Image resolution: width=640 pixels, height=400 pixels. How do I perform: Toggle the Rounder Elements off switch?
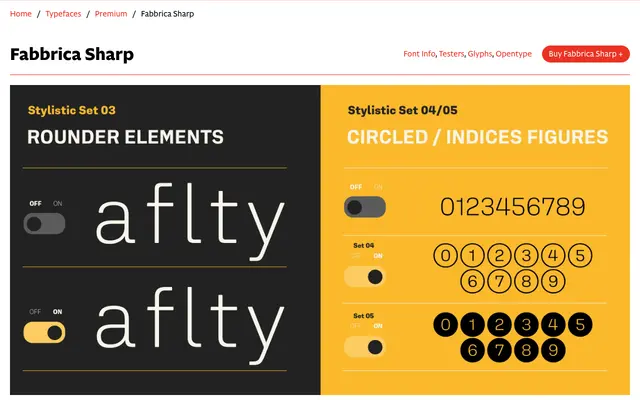(x=44, y=224)
